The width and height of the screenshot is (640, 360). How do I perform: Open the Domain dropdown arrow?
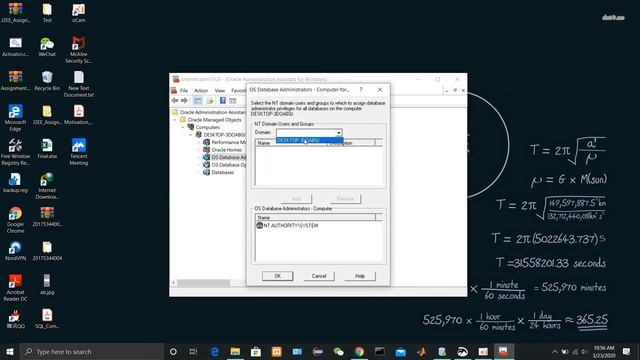pos(338,133)
